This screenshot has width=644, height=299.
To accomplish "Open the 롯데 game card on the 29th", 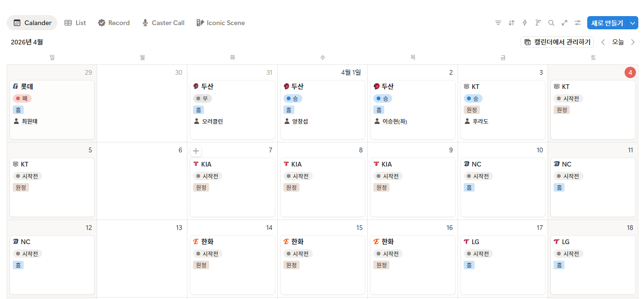I will [52, 109].
